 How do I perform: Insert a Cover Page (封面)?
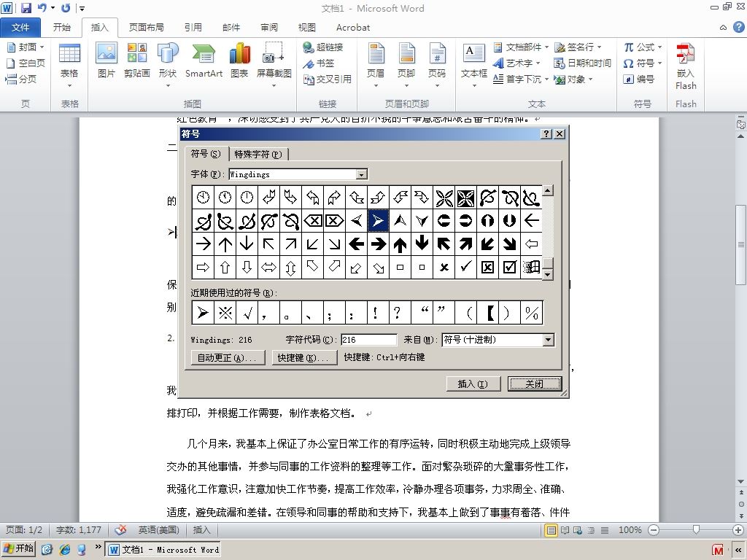click(x=26, y=47)
